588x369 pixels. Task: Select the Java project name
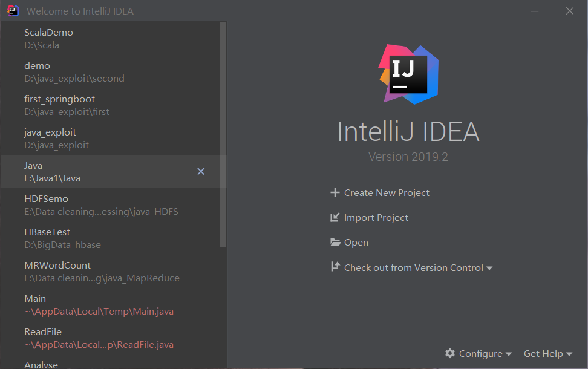(33, 165)
